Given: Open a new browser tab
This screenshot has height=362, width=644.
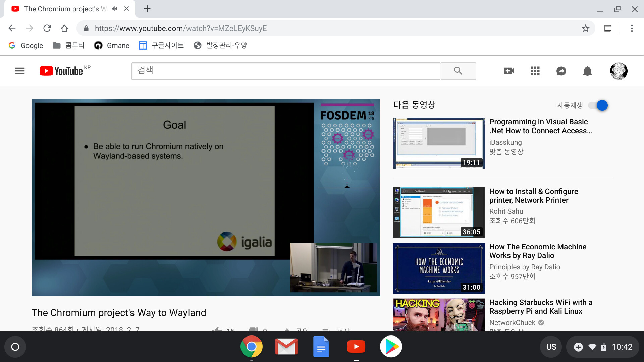Looking at the screenshot, I should tap(147, 9).
